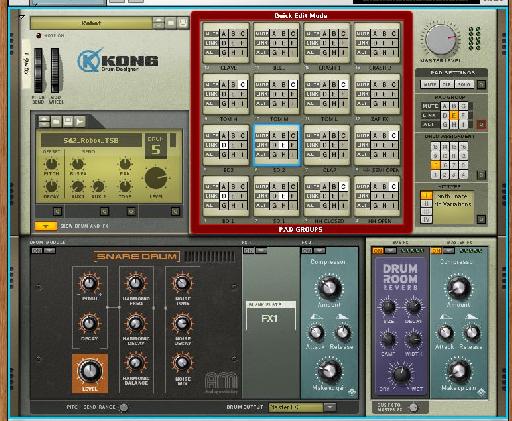Select the Clave pad
The height and width of the screenshot is (421, 512).
pyautogui.click(x=226, y=43)
